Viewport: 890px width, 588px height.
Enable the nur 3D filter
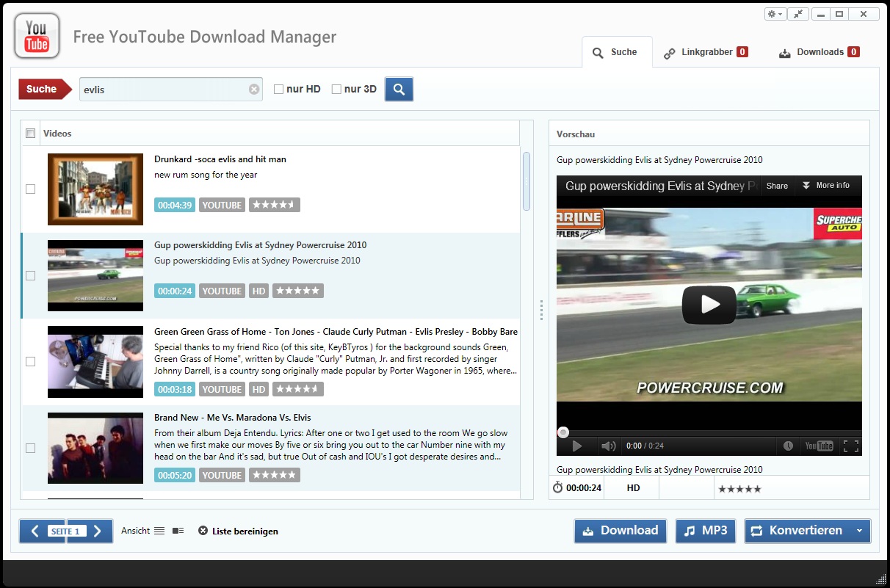tap(336, 90)
